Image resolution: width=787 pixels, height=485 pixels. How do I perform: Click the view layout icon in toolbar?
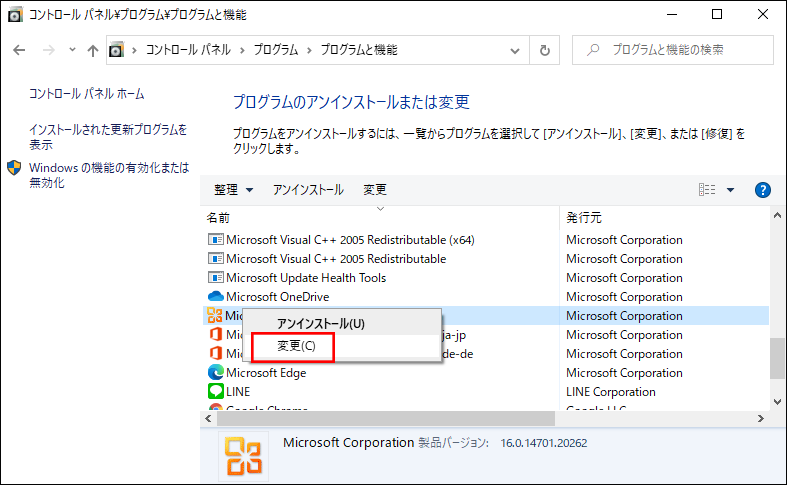707,189
